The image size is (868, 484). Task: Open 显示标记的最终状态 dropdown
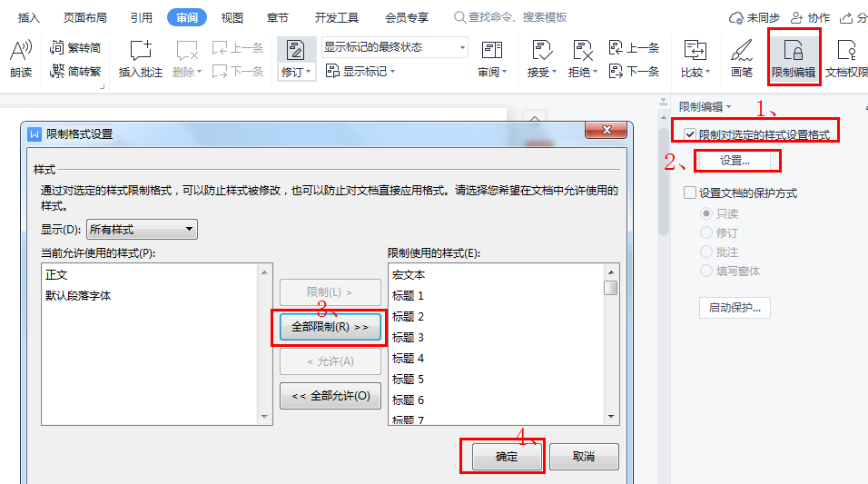395,47
